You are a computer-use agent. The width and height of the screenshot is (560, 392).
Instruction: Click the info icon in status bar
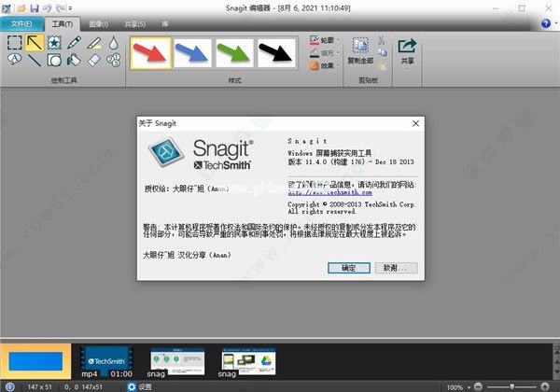click(10, 386)
